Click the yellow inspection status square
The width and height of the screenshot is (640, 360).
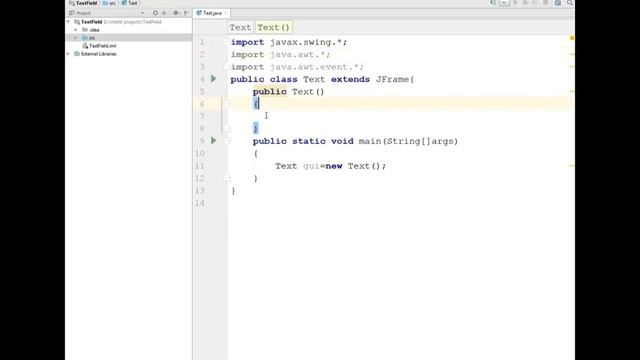[572, 38]
